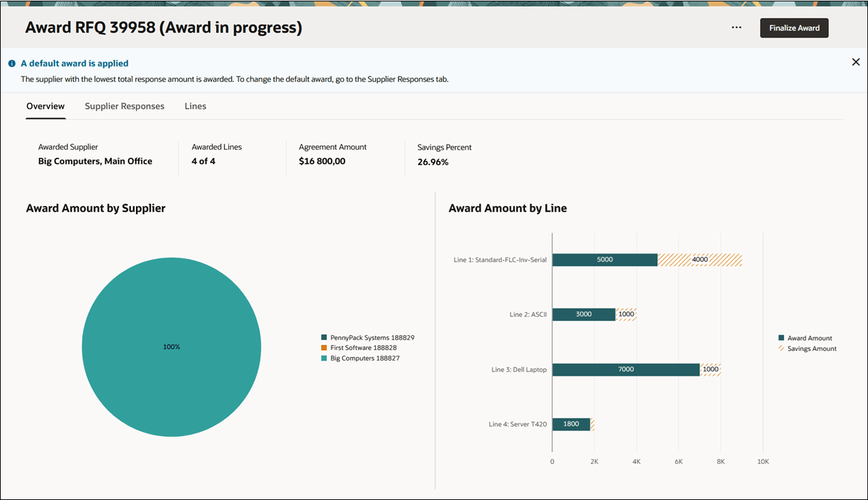The width and height of the screenshot is (868, 500).
Task: Click the Finalize Award button
Action: click(x=794, y=27)
